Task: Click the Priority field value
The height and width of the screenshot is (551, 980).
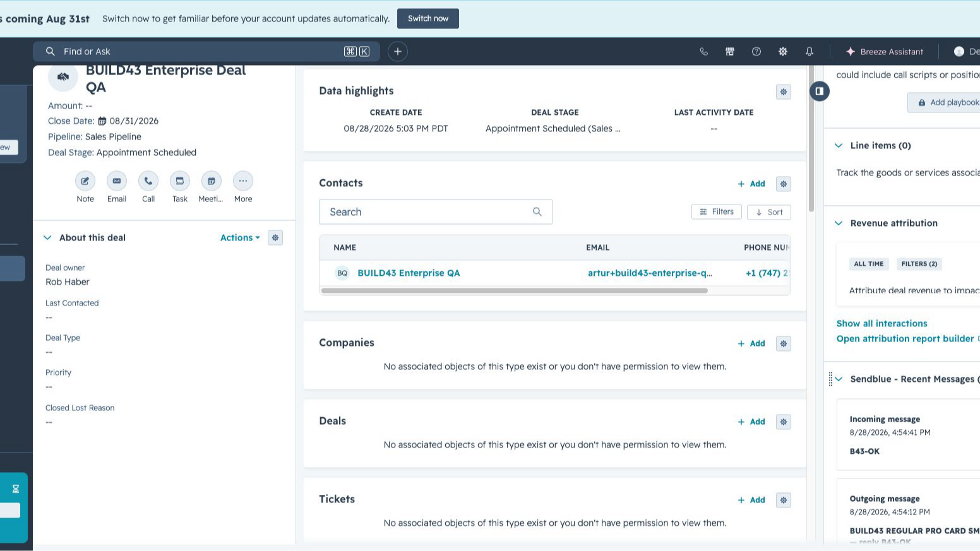Action: coord(49,388)
